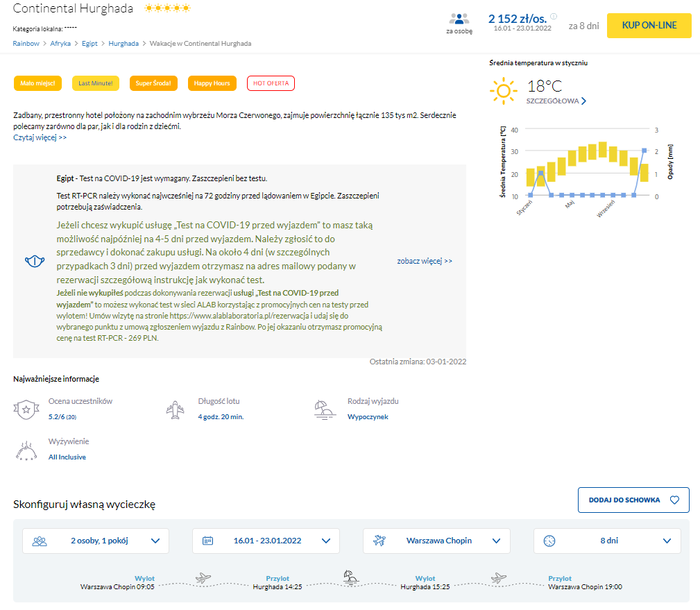Go to Afryka in the breadcrumb
Screen dimensions: 700x610
point(60,43)
